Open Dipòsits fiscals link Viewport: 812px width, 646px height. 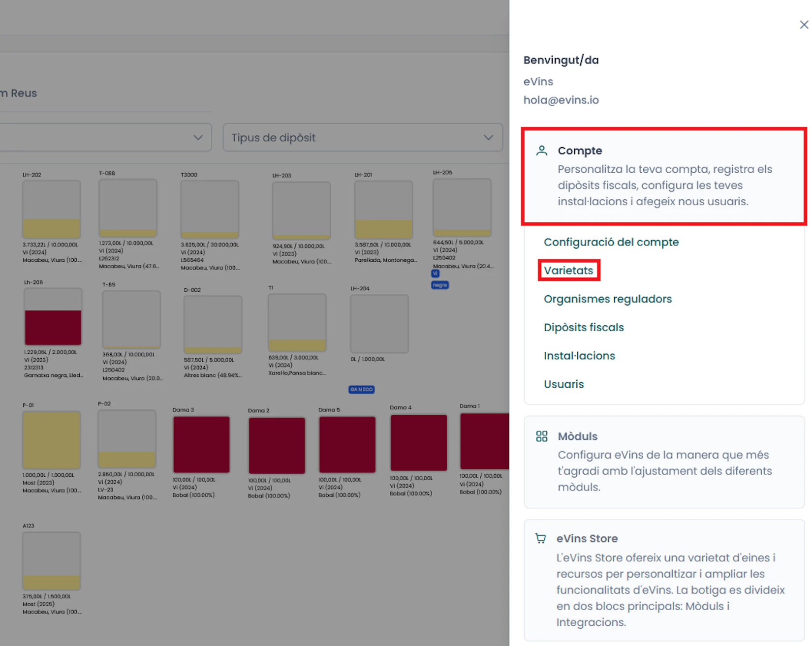584,327
